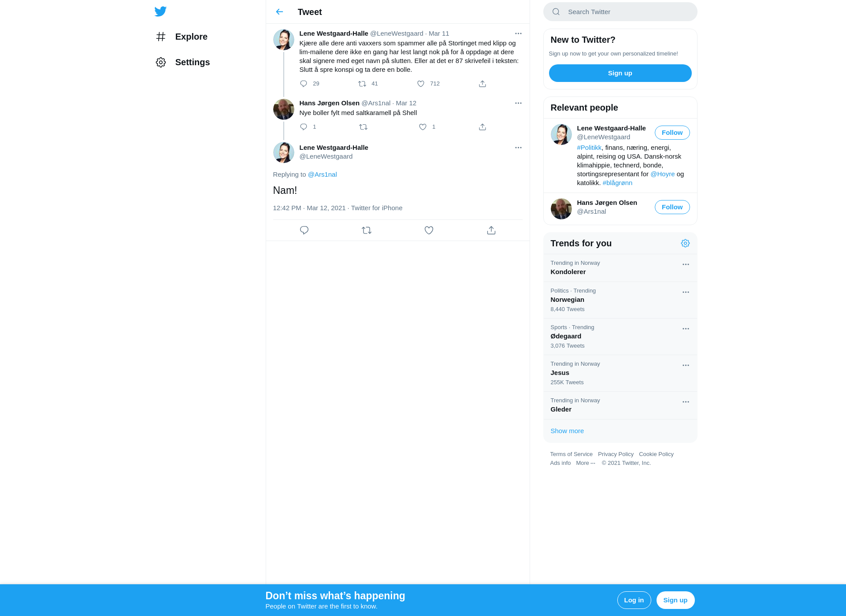This screenshot has width=846, height=616.
Task: Retweet the main "Nam!" tweet
Action: (367, 230)
